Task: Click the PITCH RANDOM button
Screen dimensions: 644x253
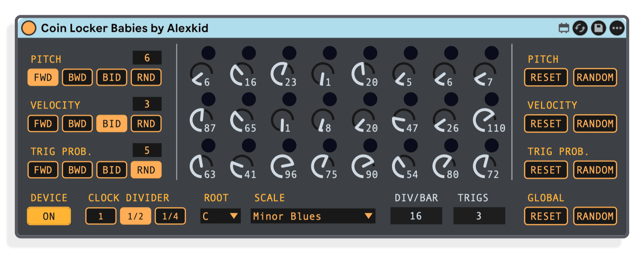Action: coord(595,77)
